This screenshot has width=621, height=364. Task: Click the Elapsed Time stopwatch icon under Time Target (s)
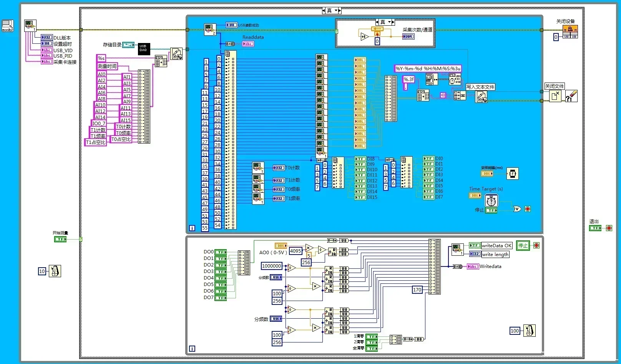(x=491, y=200)
